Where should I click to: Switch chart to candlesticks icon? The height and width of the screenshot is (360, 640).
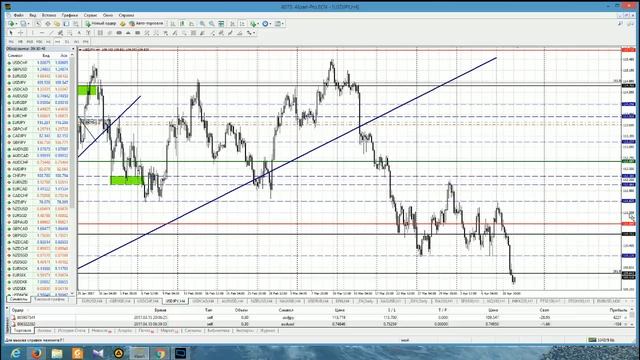[182, 24]
